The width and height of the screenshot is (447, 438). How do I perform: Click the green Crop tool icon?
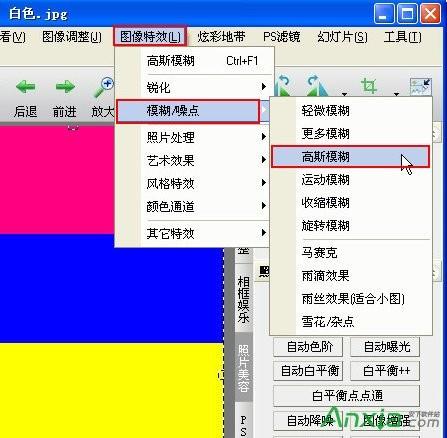click(369, 86)
